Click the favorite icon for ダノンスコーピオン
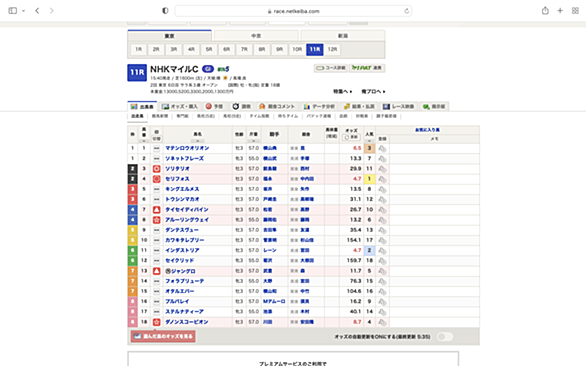Screen dimensions: 586x366 tap(382, 322)
